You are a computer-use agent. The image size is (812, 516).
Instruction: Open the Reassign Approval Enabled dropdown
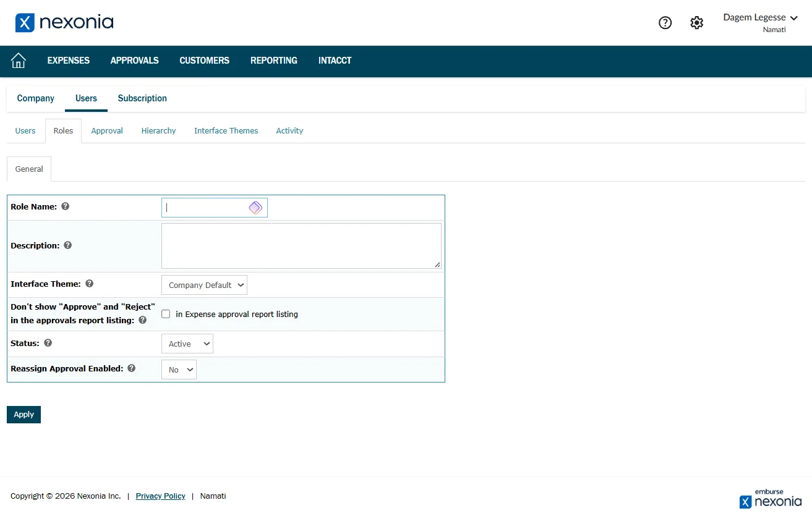point(179,370)
